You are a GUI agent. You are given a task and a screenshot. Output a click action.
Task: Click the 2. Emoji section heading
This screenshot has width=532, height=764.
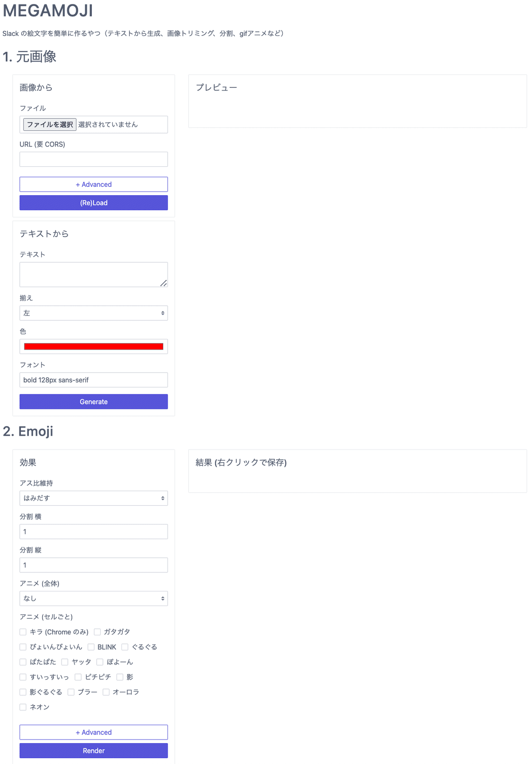click(x=28, y=431)
